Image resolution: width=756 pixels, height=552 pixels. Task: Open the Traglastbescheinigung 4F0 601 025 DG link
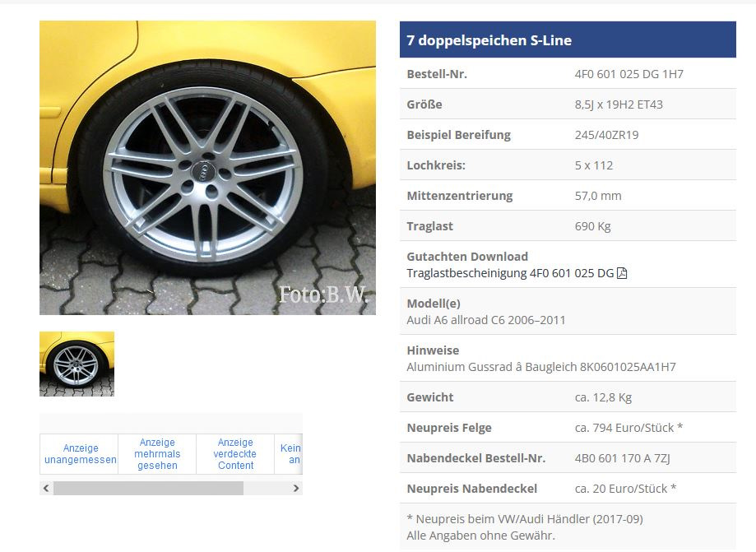pos(510,273)
